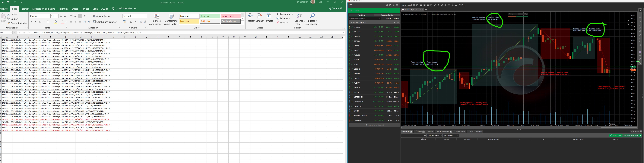Viewport: 644px width, 163px height.
Task: Click Nueva Orden button in top toolbar
Action: click(406, 5)
